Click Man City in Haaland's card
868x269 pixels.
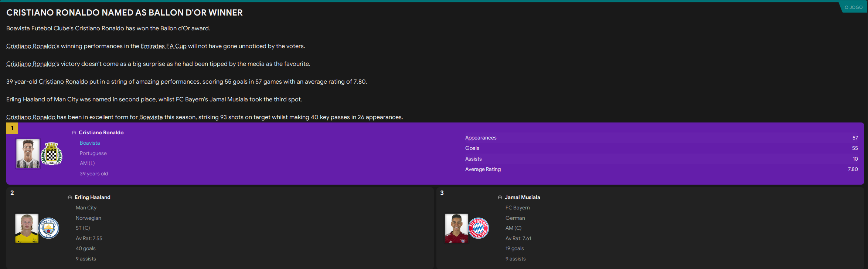coord(86,208)
